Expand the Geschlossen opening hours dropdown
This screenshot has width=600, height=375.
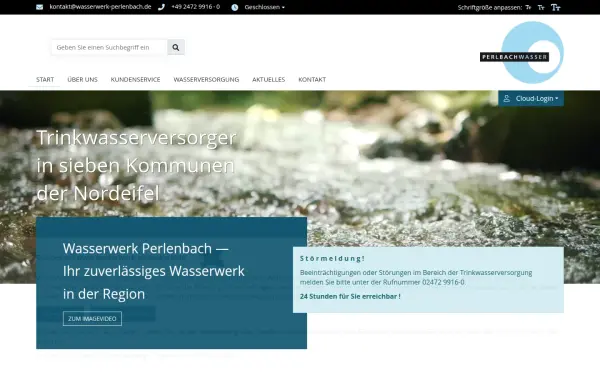tap(264, 7)
